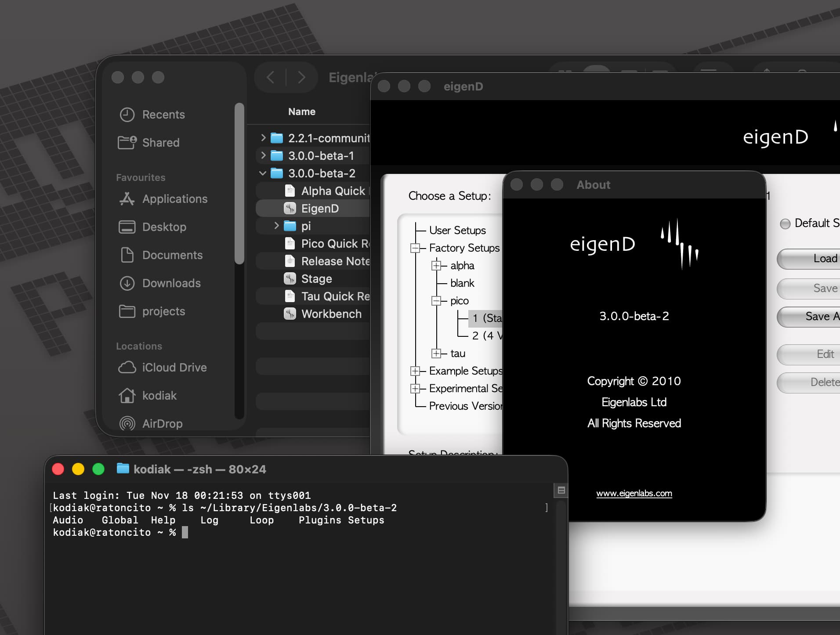Open the www.eigenlabs.com link
The height and width of the screenshot is (635, 840).
click(634, 494)
